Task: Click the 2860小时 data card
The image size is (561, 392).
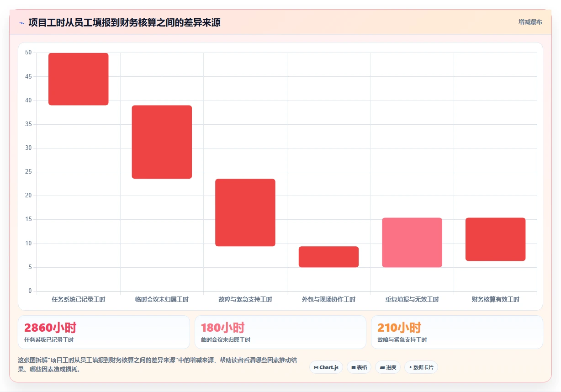Action: [x=104, y=332]
